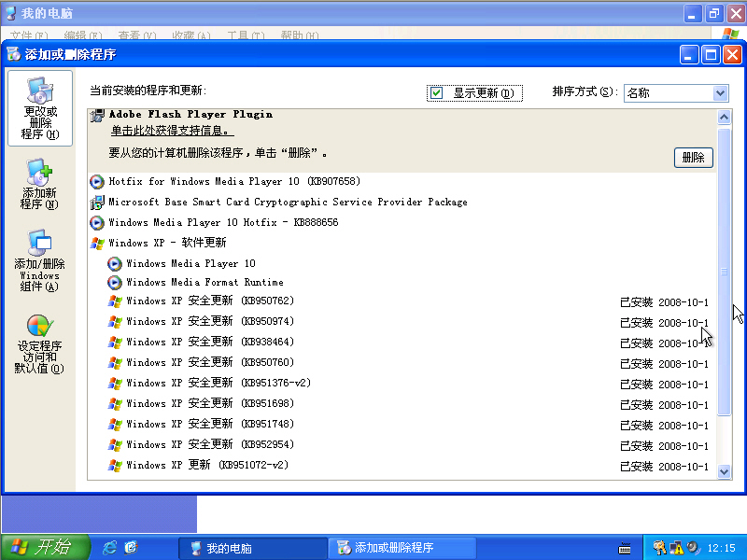The width and height of the screenshot is (747, 560).
Task: Click the icon of update KB938464
Action: click(114, 342)
